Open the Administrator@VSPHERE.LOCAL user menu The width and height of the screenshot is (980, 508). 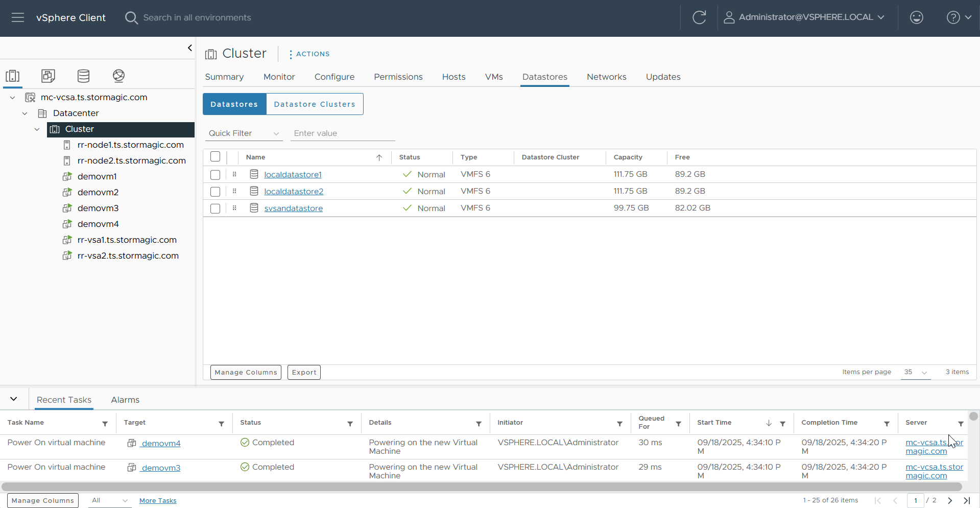(804, 17)
